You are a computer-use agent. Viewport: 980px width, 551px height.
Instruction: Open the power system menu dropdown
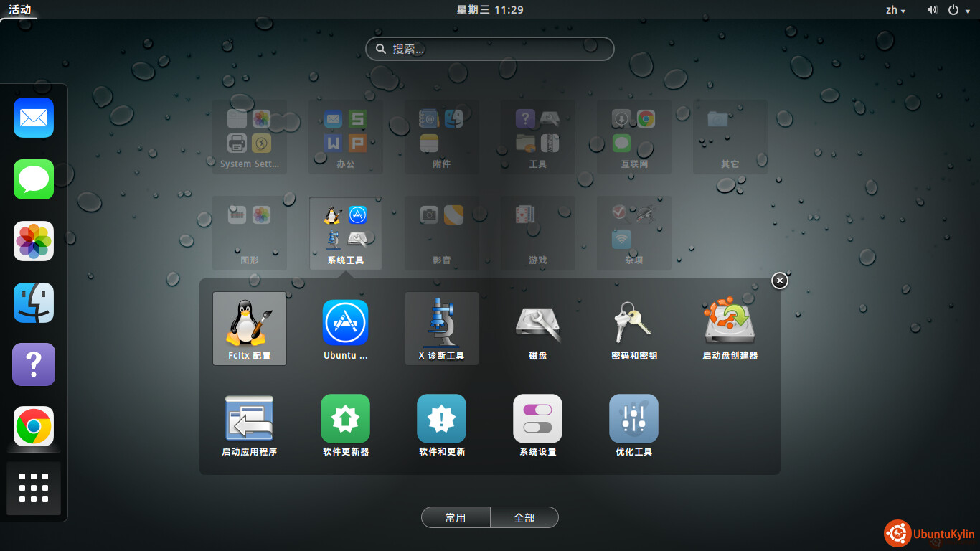pyautogui.click(x=958, y=10)
